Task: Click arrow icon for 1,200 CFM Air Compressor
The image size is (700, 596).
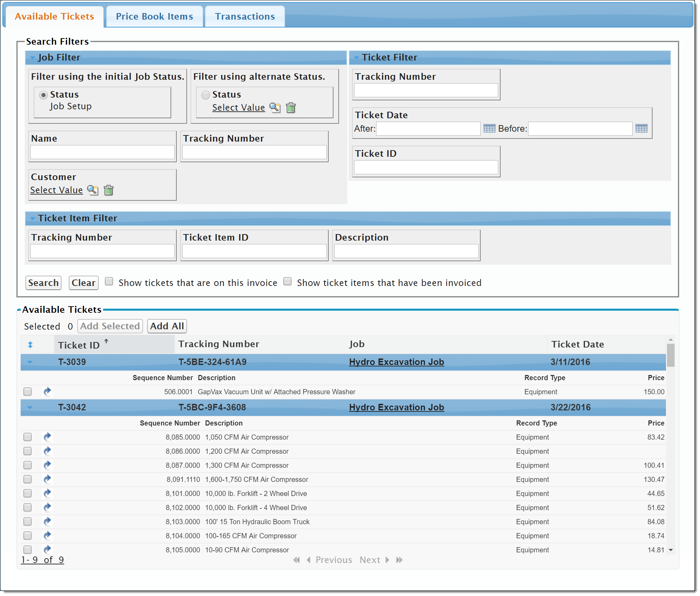Action: [x=47, y=451]
